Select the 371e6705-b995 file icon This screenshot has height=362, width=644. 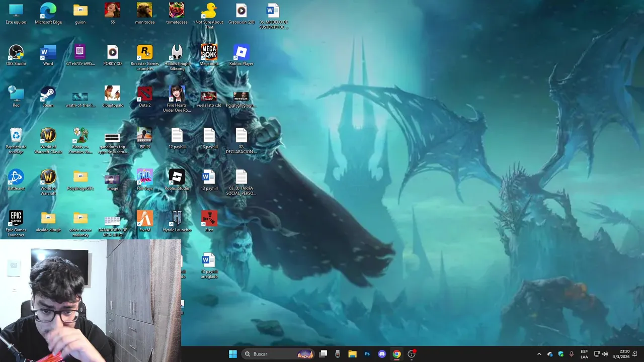pyautogui.click(x=80, y=56)
